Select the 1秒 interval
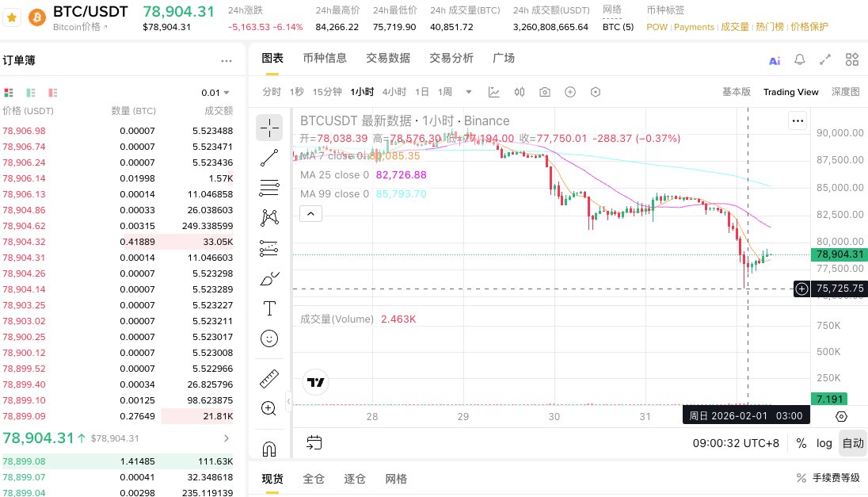 click(297, 92)
